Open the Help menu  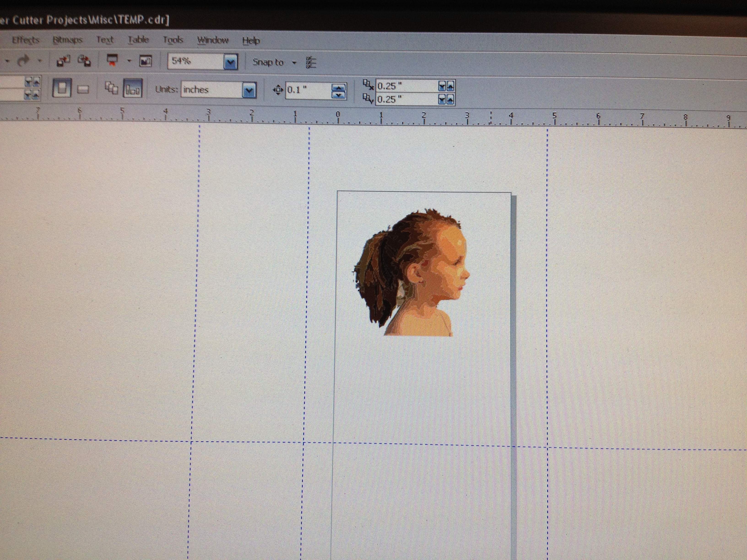click(x=251, y=41)
